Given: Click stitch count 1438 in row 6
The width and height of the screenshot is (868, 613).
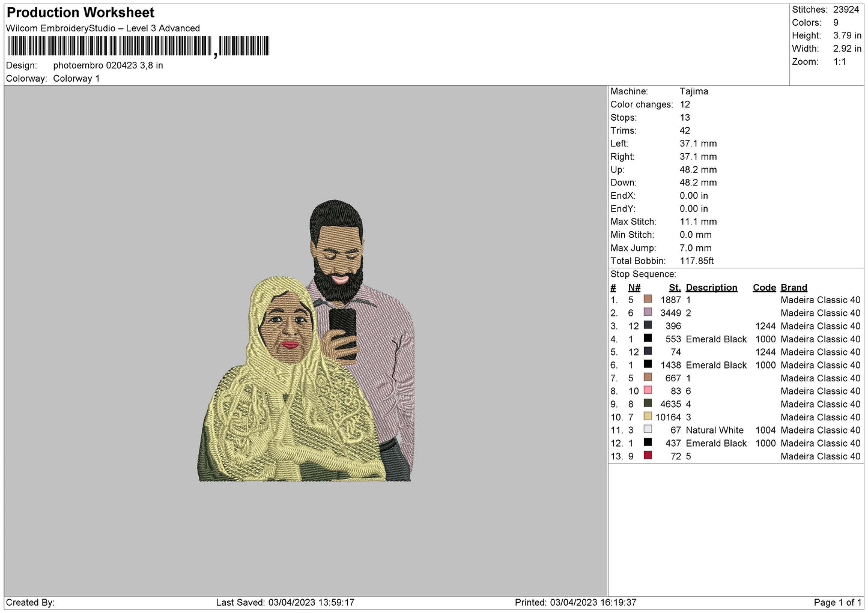Looking at the screenshot, I should [x=671, y=366].
